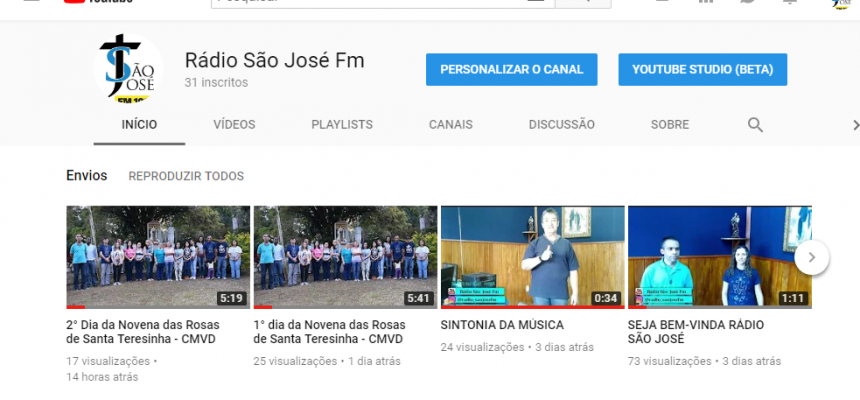The width and height of the screenshot is (860, 400).
Task: Click the channel name Rádio São José Fm
Action: tap(274, 60)
